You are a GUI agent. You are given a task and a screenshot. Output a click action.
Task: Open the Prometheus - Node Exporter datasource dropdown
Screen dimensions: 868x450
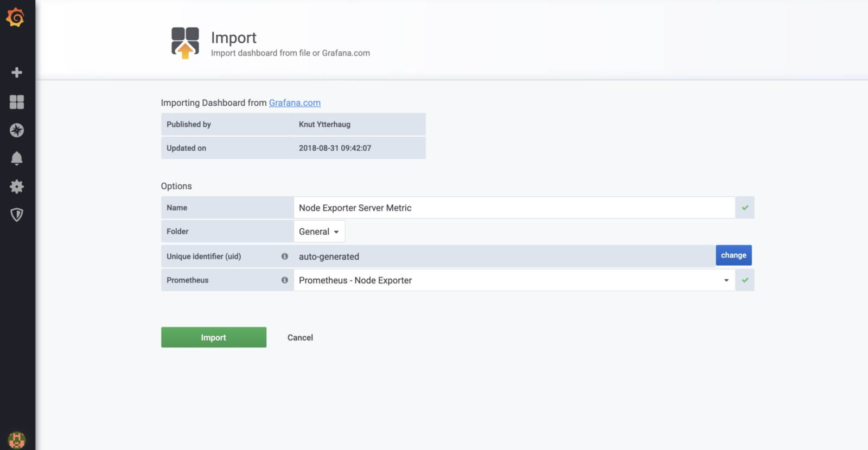click(514, 280)
